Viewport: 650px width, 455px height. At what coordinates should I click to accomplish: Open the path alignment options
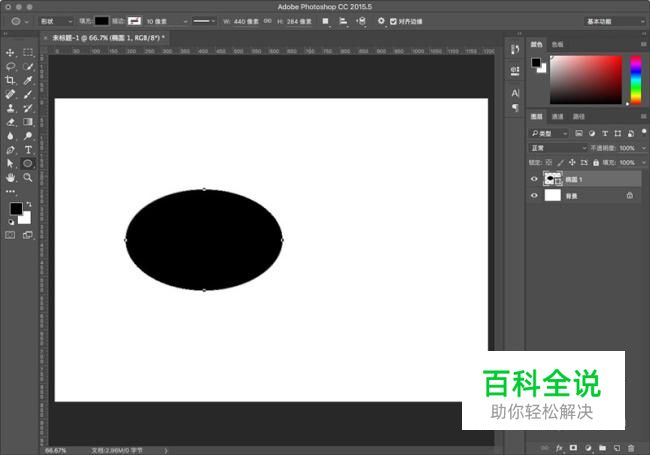[x=343, y=21]
